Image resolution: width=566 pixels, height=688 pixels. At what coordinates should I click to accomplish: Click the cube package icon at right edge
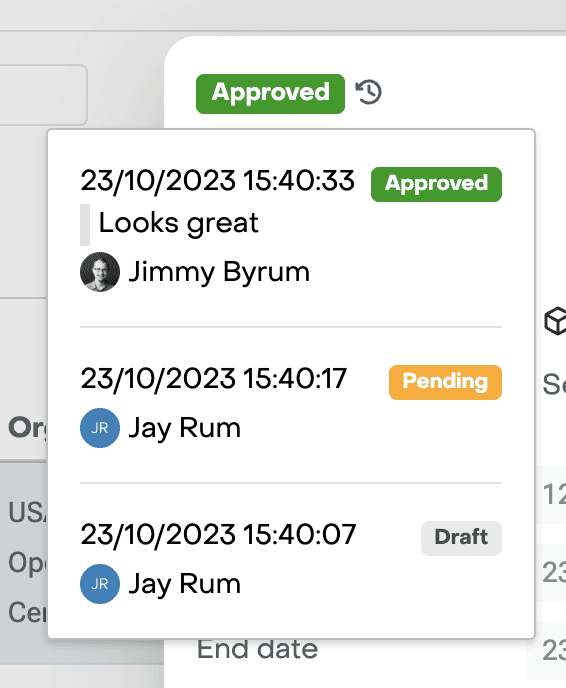click(555, 321)
